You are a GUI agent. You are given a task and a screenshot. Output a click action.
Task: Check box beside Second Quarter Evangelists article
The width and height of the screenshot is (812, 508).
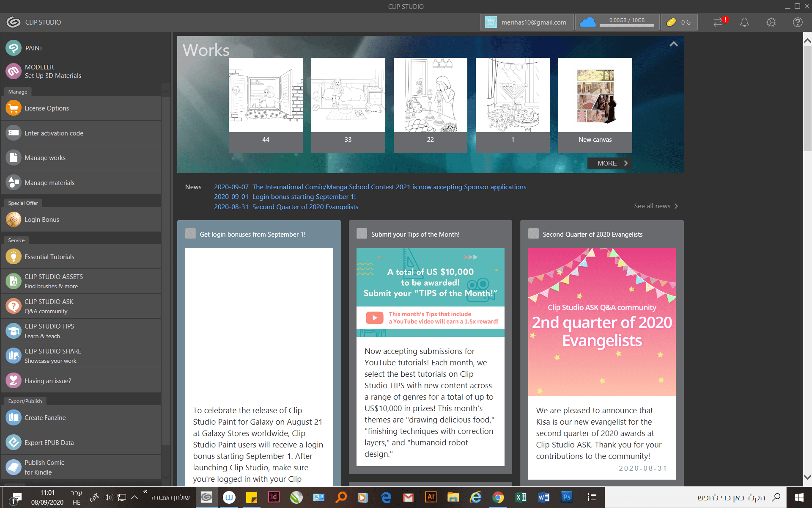pos(534,234)
